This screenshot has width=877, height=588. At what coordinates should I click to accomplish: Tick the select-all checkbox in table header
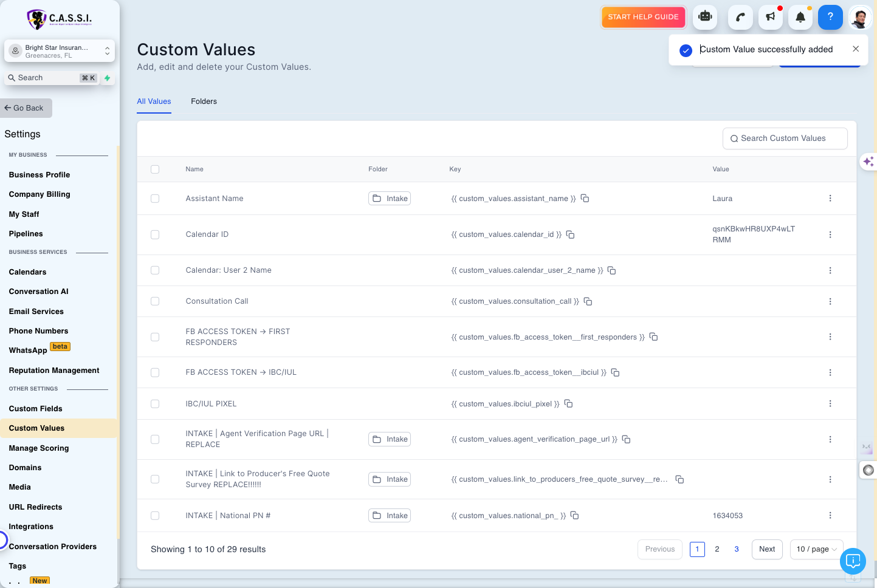(x=155, y=169)
